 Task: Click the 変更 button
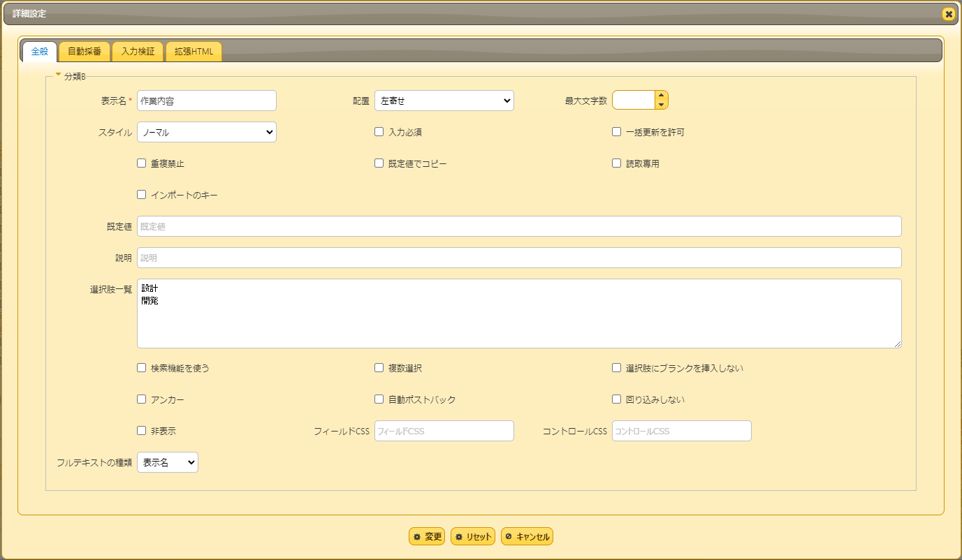(427, 536)
